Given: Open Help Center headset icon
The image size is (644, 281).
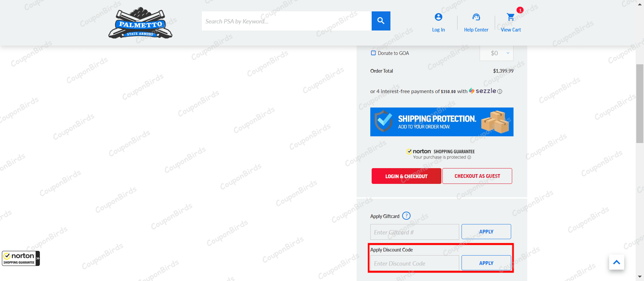Looking at the screenshot, I should 476,17.
